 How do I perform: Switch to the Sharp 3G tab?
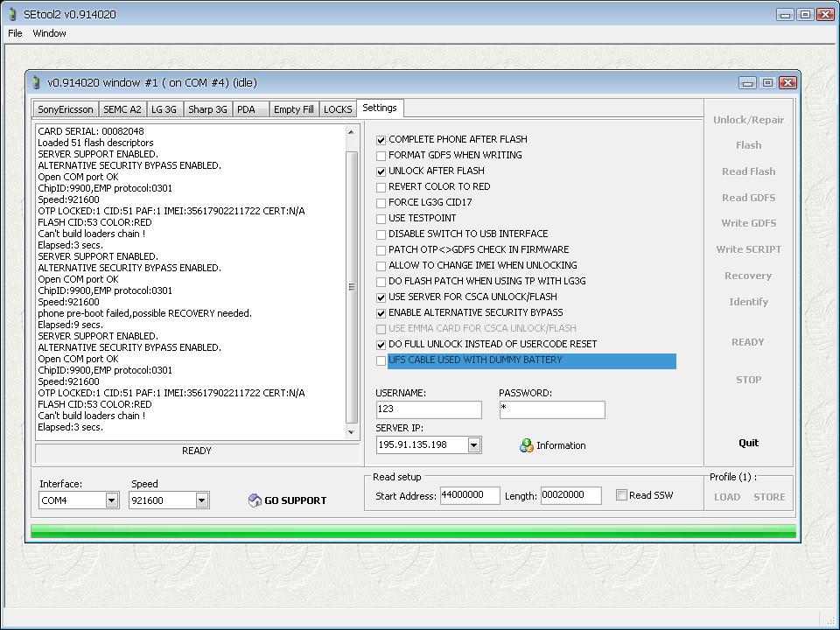[x=208, y=109]
